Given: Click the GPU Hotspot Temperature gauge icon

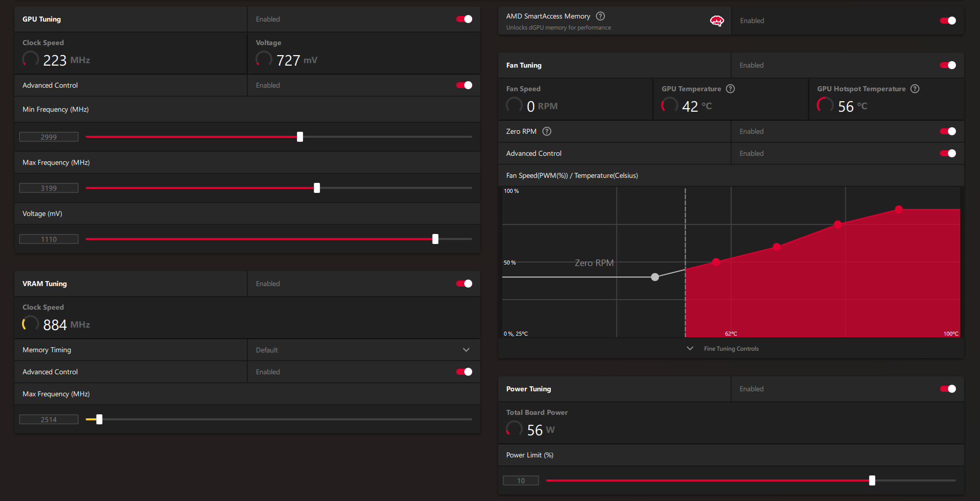Looking at the screenshot, I should [825, 105].
